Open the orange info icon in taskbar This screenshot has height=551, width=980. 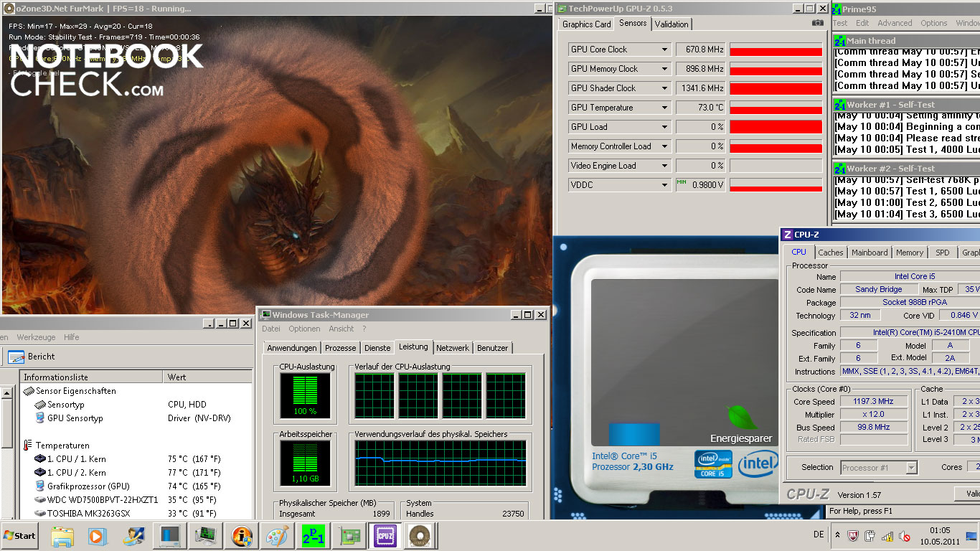click(x=242, y=535)
